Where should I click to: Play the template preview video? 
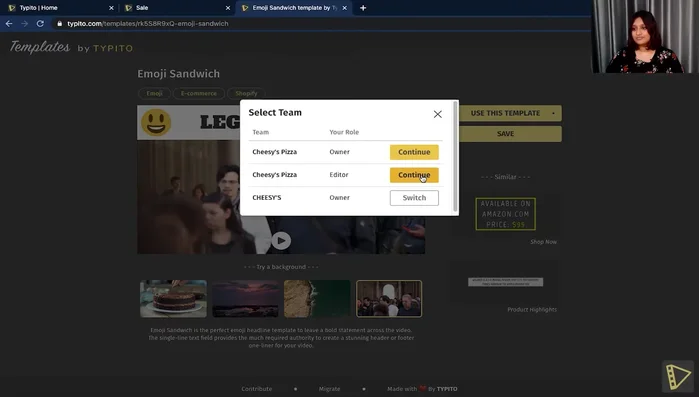(281, 241)
